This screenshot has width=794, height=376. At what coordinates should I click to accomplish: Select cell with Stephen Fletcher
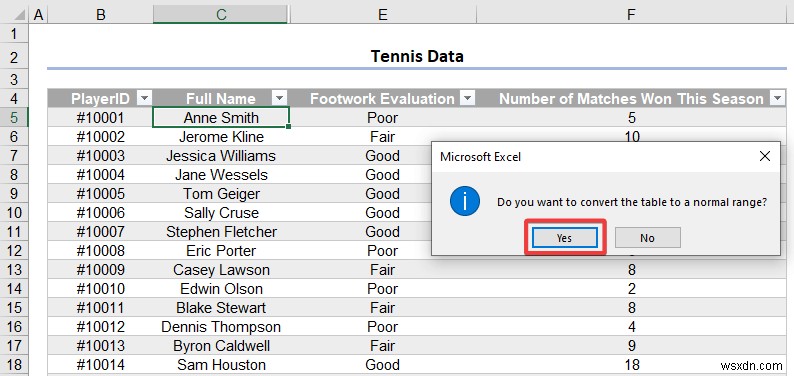[x=221, y=232]
